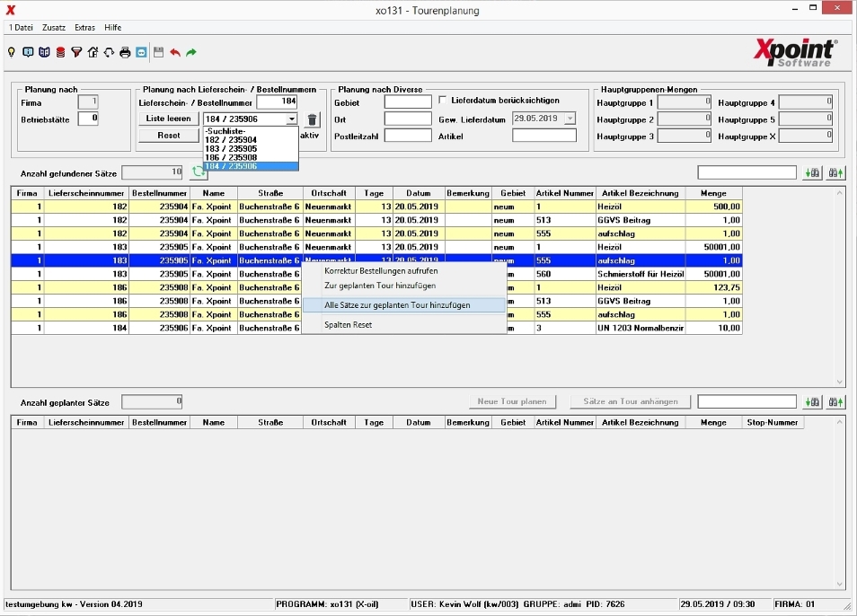Click the lower table search input field
This screenshot has width=857, height=616.
(747, 402)
